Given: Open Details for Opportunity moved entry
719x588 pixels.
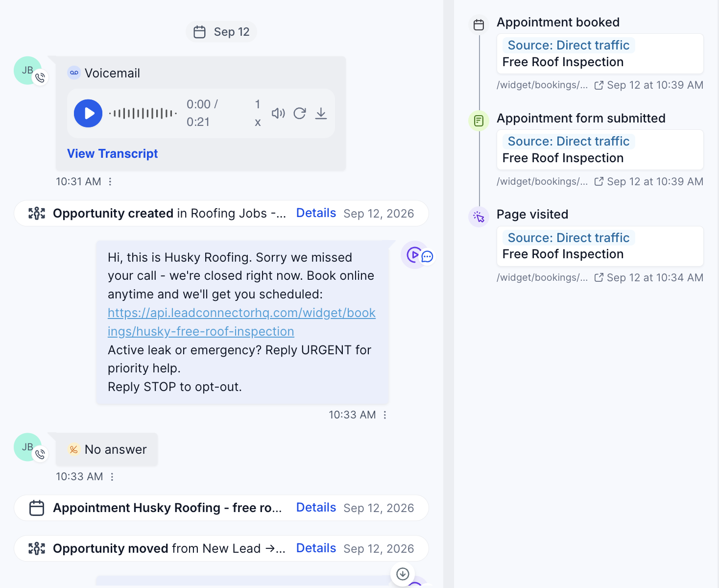Looking at the screenshot, I should tap(316, 548).
